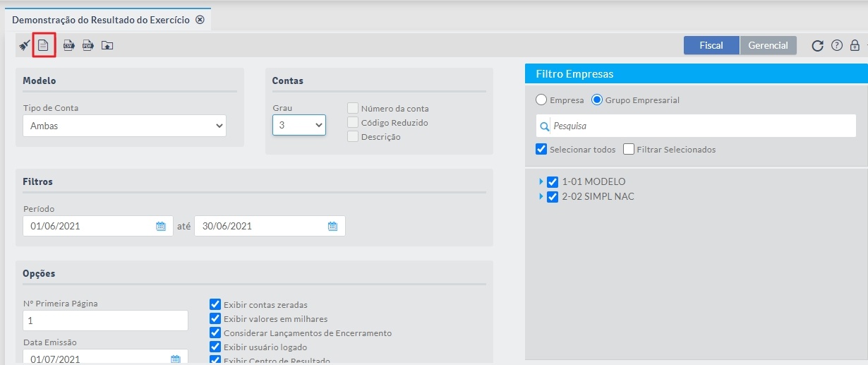Select the Empresa radio button
Viewport: 868px width, 365px height.
[542, 100]
